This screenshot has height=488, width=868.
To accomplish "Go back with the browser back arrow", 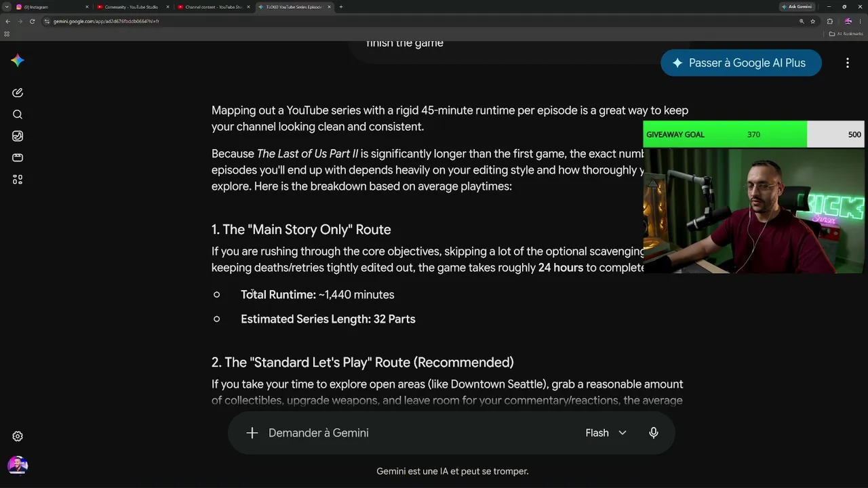I will (7, 21).
